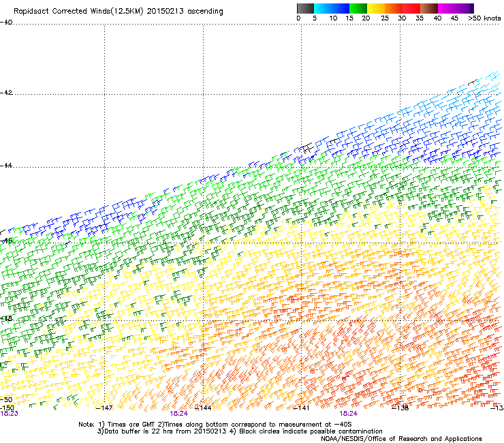Click the note 'Black circles indicate possible contamination'
The width and height of the screenshot is (504, 443).
pyautogui.click(x=311, y=431)
